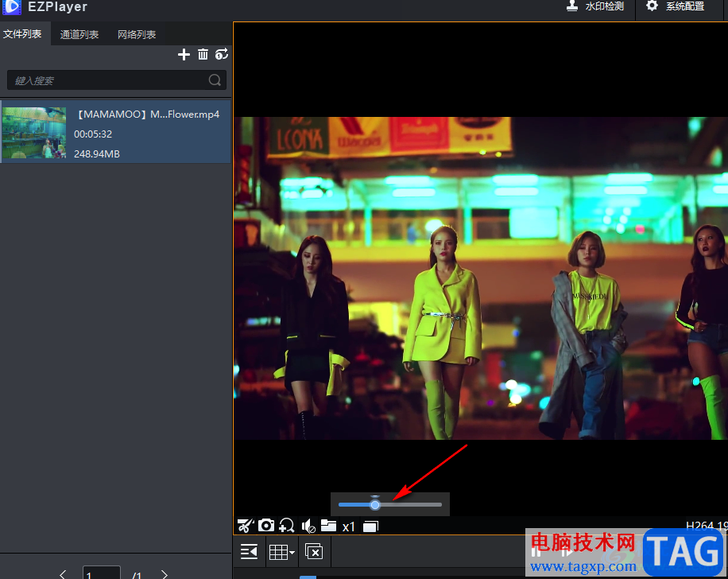
Task: Toggle the mute speaker icon
Action: (308, 526)
